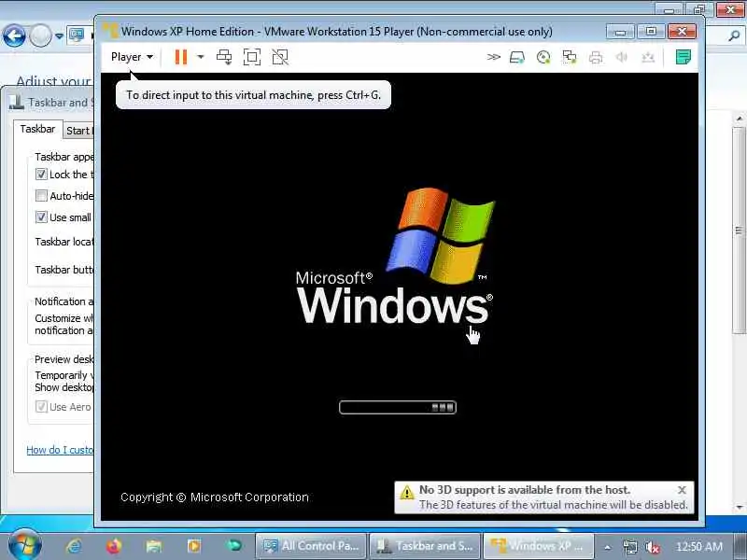
Task: Toggle the Use Aero Peek checkbox
Action: (x=41, y=407)
